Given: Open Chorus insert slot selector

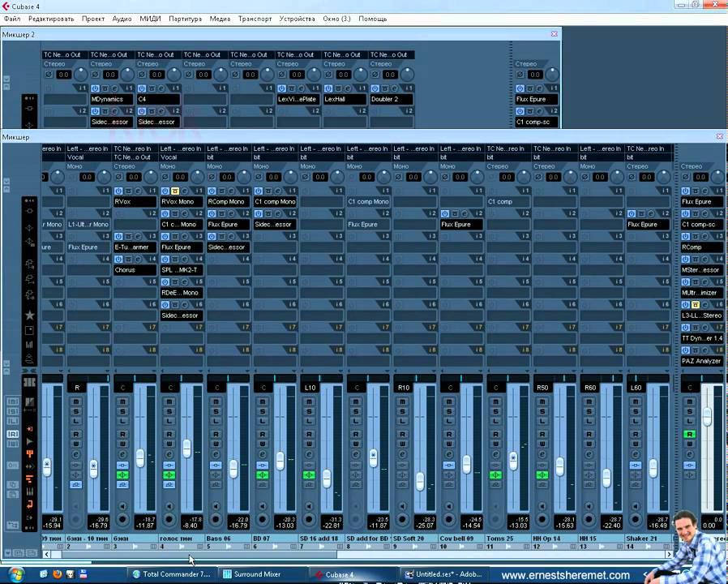Looking at the screenshot, I should [135, 270].
